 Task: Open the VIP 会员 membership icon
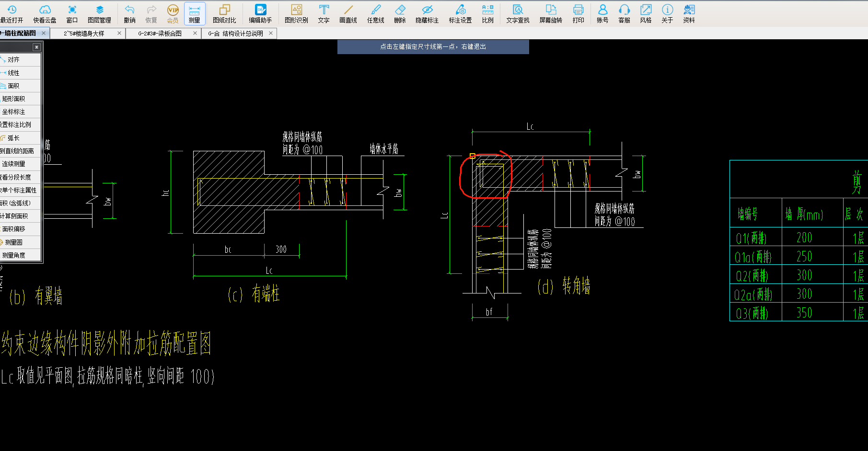(x=173, y=14)
